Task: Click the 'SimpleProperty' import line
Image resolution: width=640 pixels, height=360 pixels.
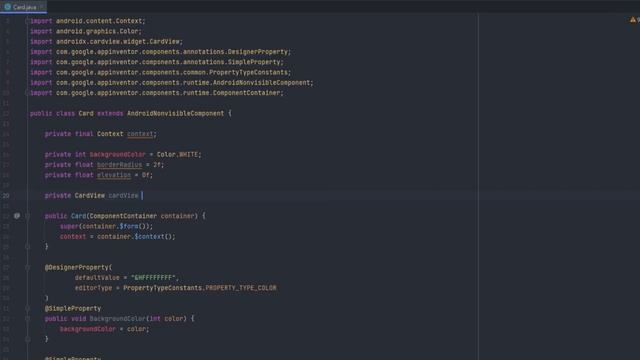Action: pyautogui.click(x=157, y=62)
